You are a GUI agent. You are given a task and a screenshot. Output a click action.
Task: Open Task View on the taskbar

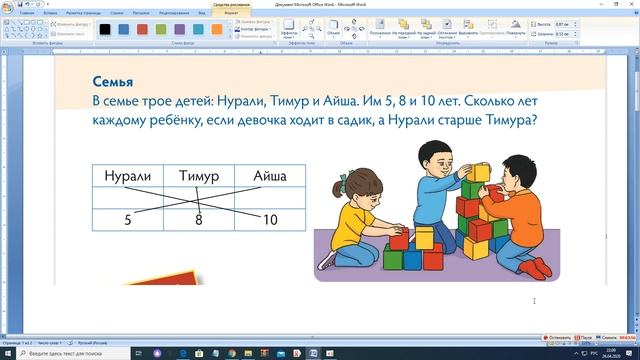[138, 353]
